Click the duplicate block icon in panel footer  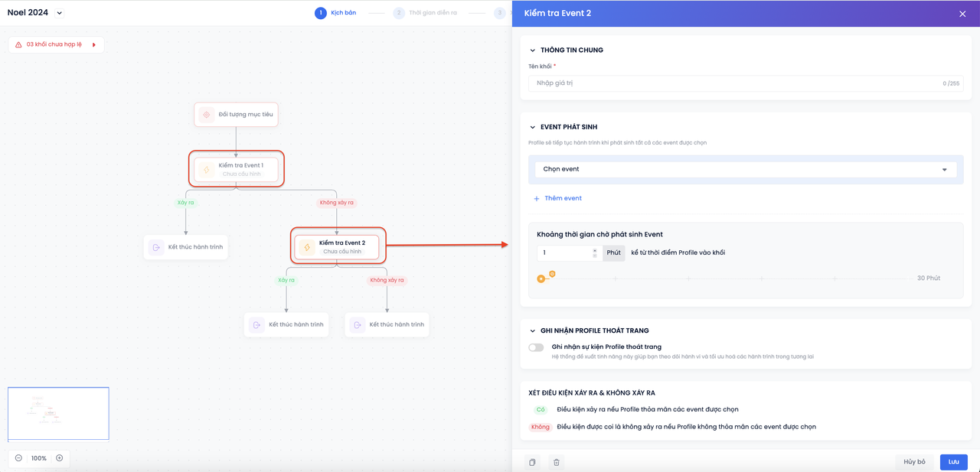coord(533,462)
